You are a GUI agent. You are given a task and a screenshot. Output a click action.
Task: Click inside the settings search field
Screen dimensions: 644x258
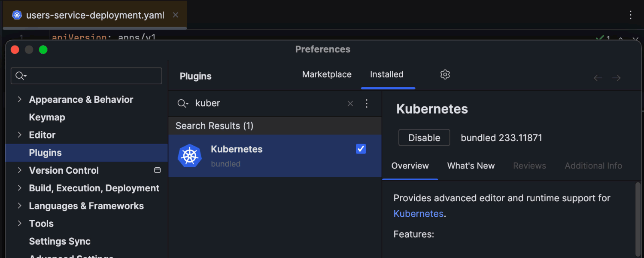pyautogui.click(x=86, y=75)
